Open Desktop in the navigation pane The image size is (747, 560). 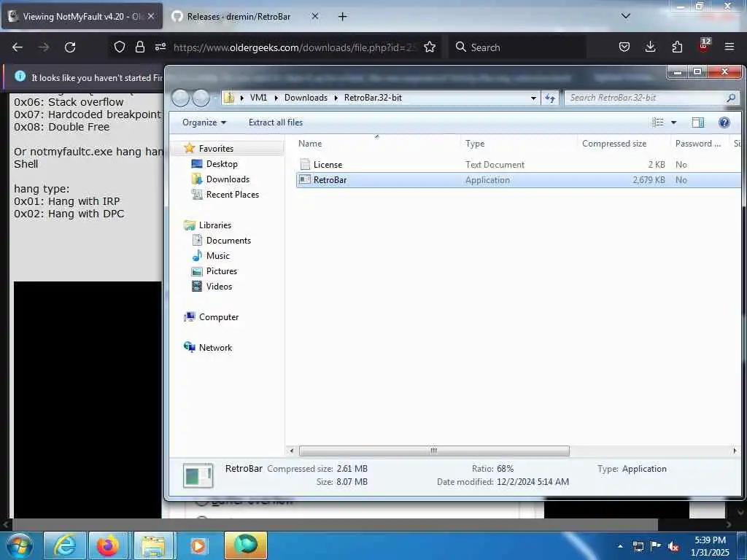[x=222, y=164]
